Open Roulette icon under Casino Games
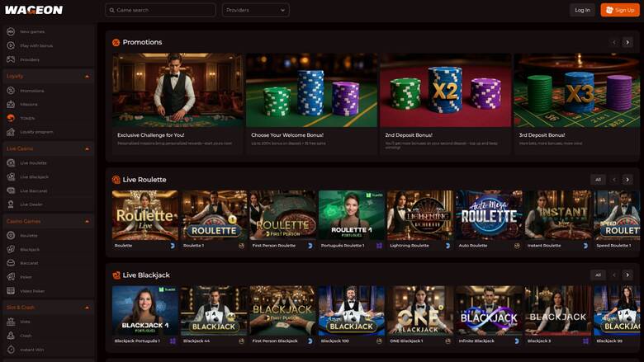 tap(11, 235)
